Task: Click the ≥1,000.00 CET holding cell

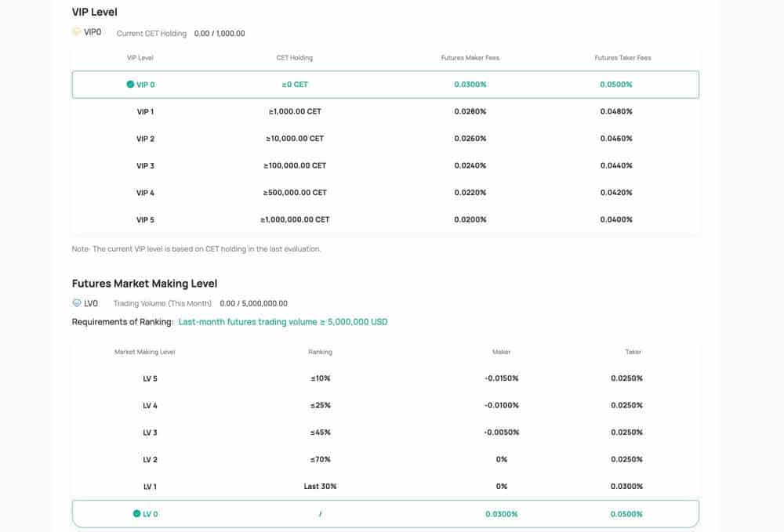Action: tap(295, 111)
